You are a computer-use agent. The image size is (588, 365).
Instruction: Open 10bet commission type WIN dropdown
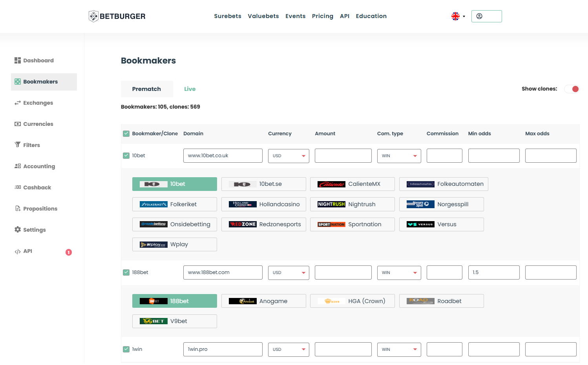pyautogui.click(x=399, y=156)
